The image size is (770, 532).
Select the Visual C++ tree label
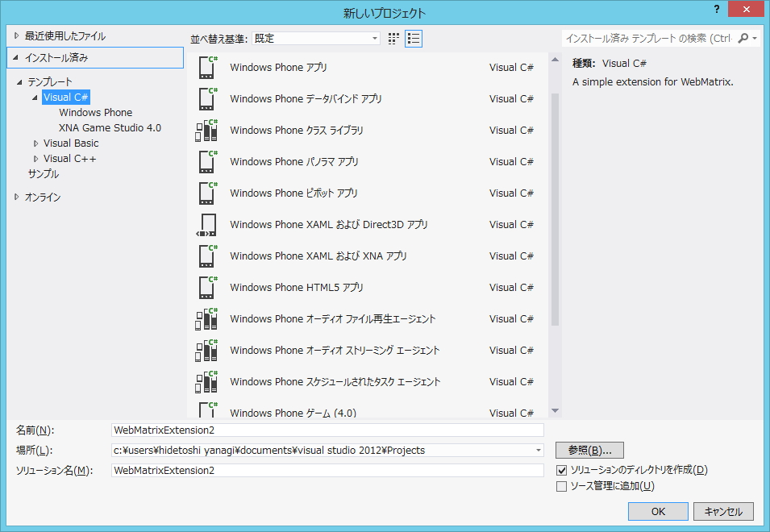69,159
